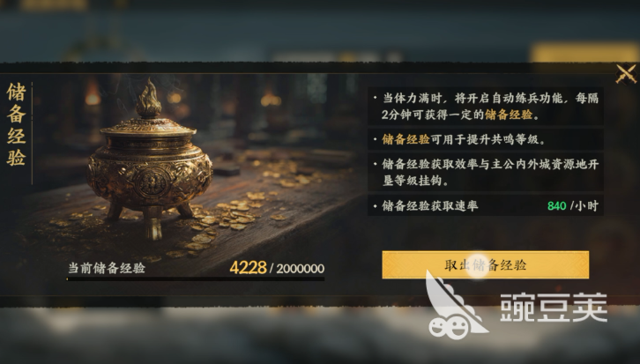Select the green 840 rate value
This screenshot has width=640, height=364.
pyautogui.click(x=557, y=205)
